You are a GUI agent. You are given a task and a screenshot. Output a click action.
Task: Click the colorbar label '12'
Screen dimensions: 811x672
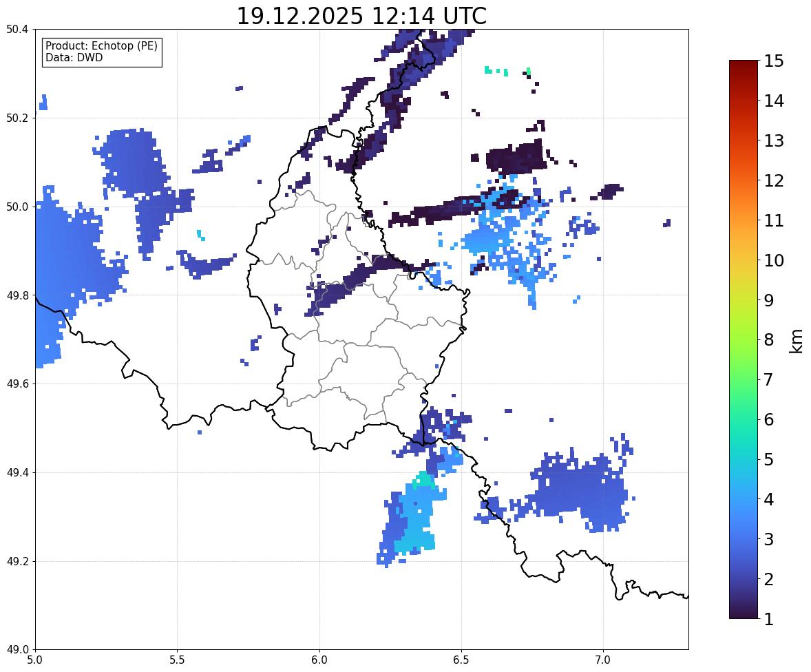(x=774, y=180)
